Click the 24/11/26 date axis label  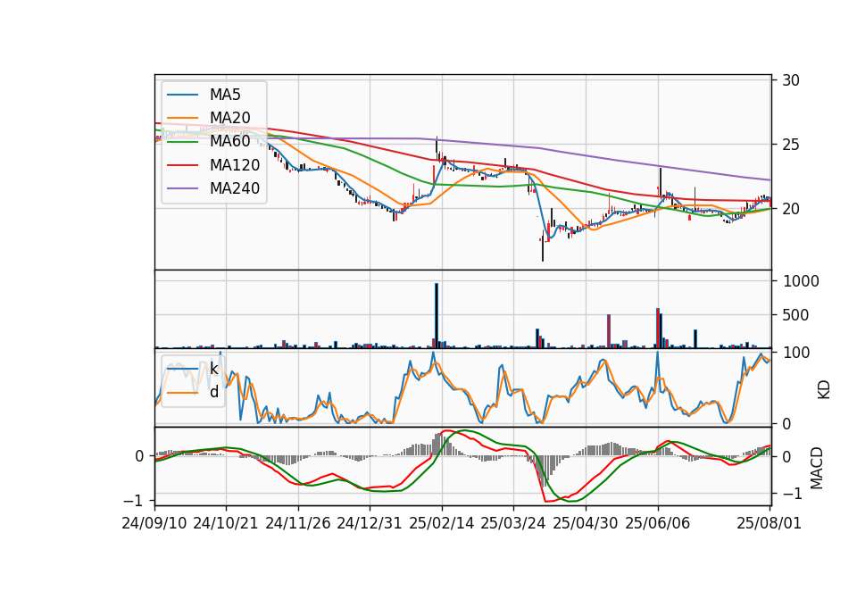(298, 523)
